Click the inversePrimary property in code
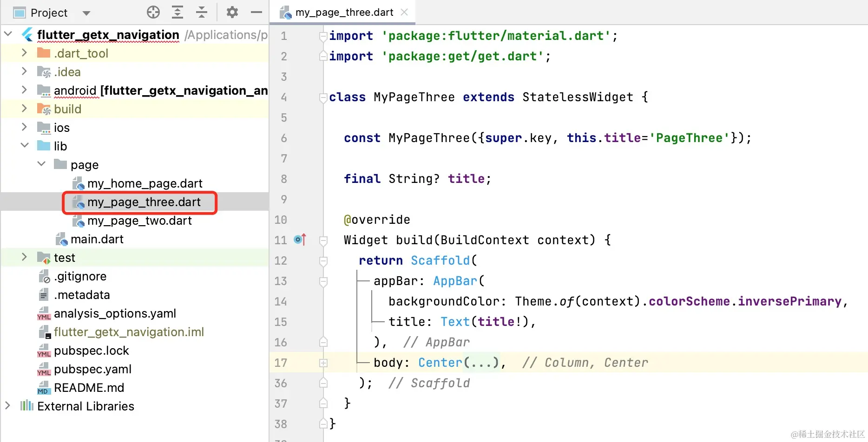868x442 pixels. coord(789,301)
